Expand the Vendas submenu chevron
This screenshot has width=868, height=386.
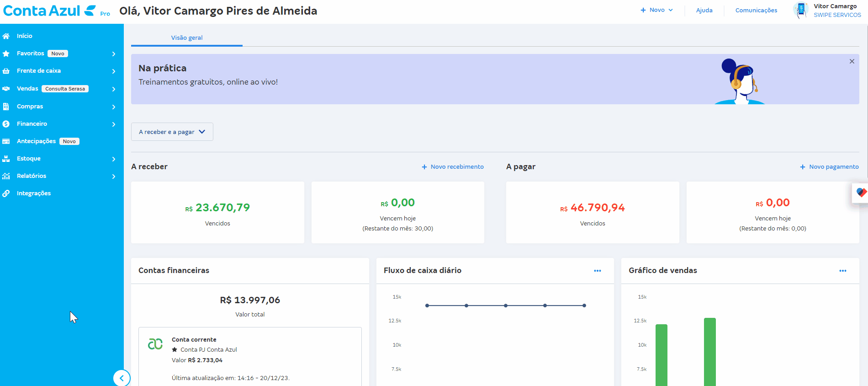(x=114, y=89)
